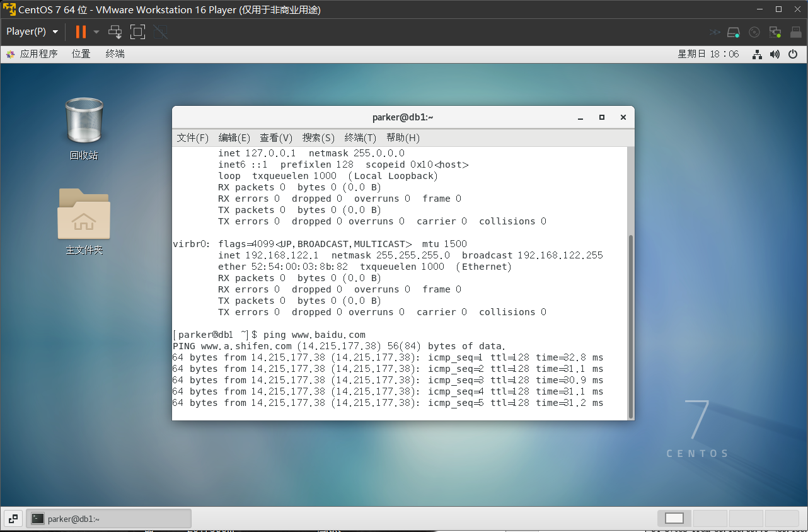The width and height of the screenshot is (808, 532).
Task: Click the terminal title bar parker@db1:~
Action: [x=403, y=117]
